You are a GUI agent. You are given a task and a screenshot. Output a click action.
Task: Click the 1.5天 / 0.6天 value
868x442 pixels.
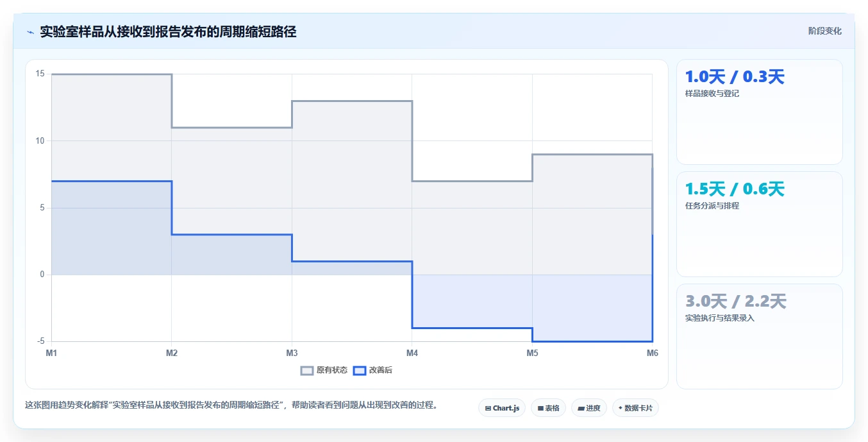735,189
